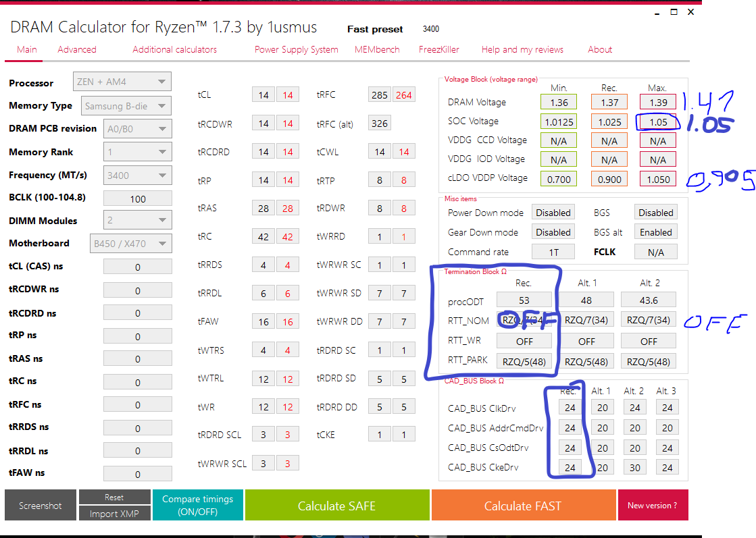Open the MEMbench tab
The image size is (756, 538).
377,49
